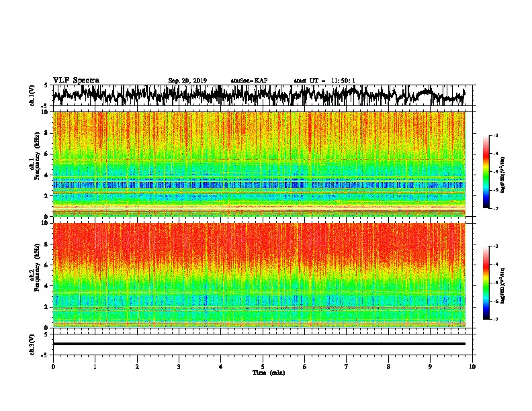Click the ch.2 spectrogram panel

[259, 275]
